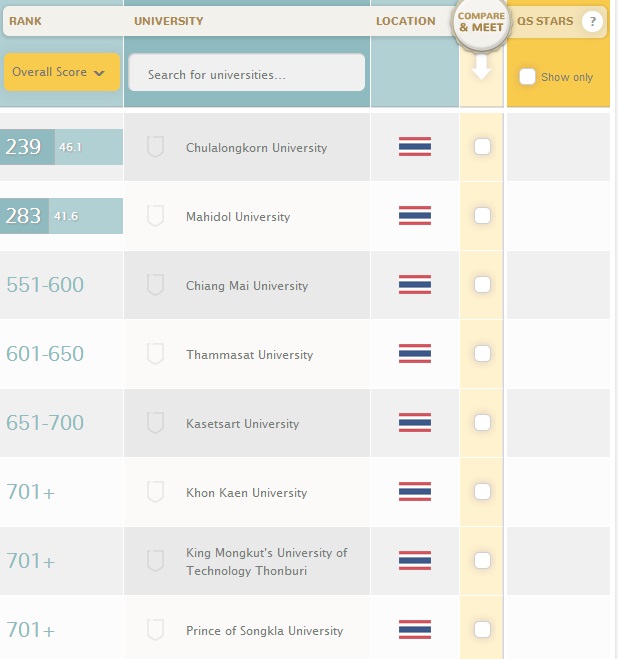Click the Location column header
This screenshot has width=618, height=659.
(405, 21)
